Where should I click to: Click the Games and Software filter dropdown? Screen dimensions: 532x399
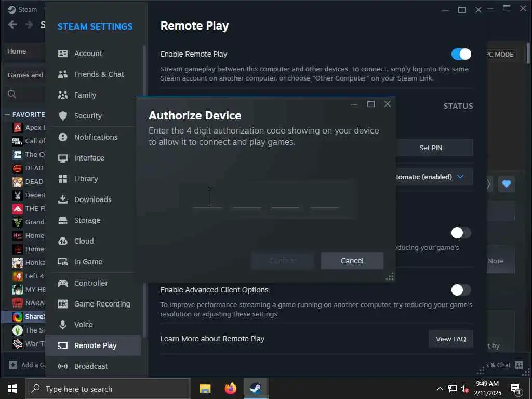[24, 75]
